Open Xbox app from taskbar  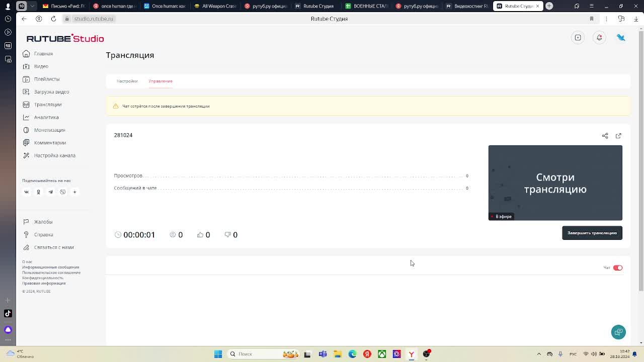click(382, 354)
